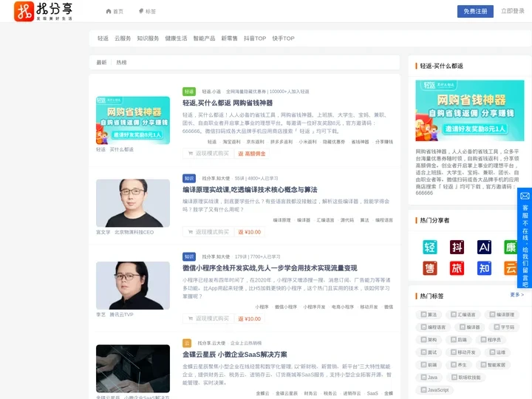Click 立即登录 to log in
This screenshot has height=399, width=532.
513,11
